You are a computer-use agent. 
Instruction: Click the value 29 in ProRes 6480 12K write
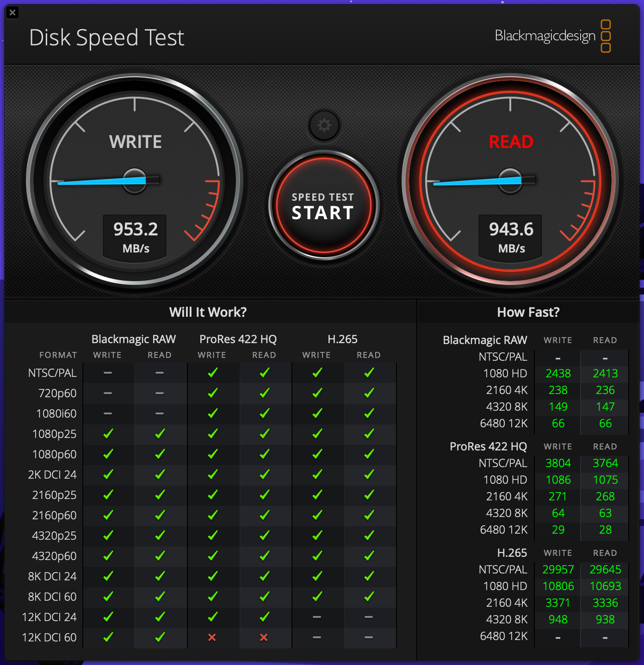tap(558, 530)
